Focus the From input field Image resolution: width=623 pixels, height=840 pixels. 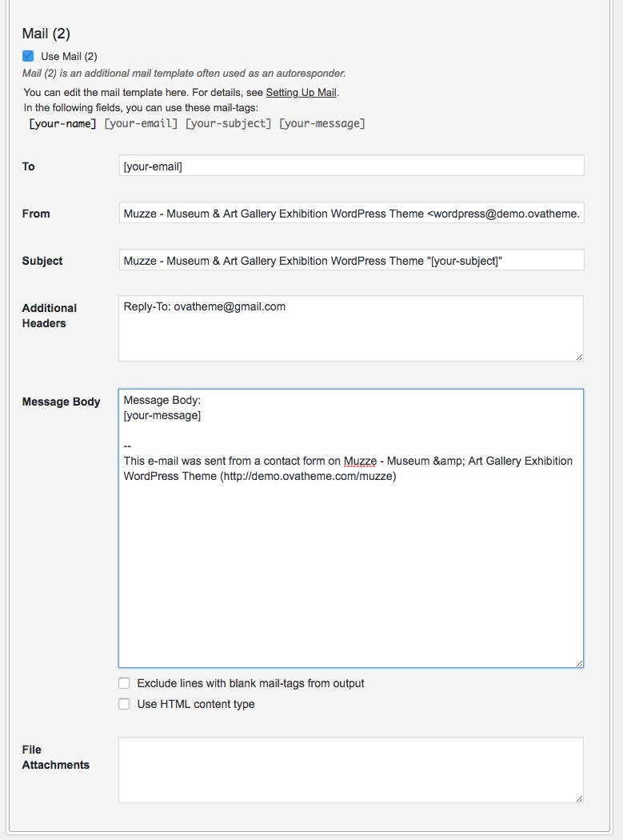coord(351,214)
